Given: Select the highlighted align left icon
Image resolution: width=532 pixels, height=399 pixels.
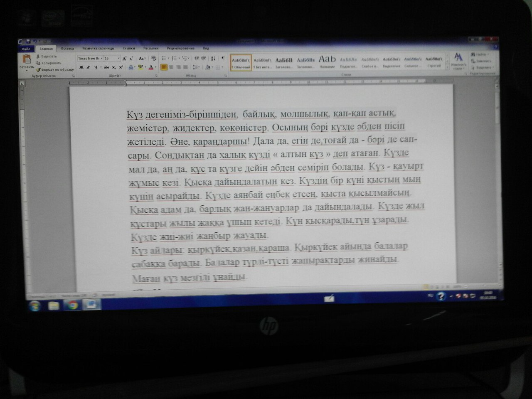Looking at the screenshot, I should click(x=164, y=67).
